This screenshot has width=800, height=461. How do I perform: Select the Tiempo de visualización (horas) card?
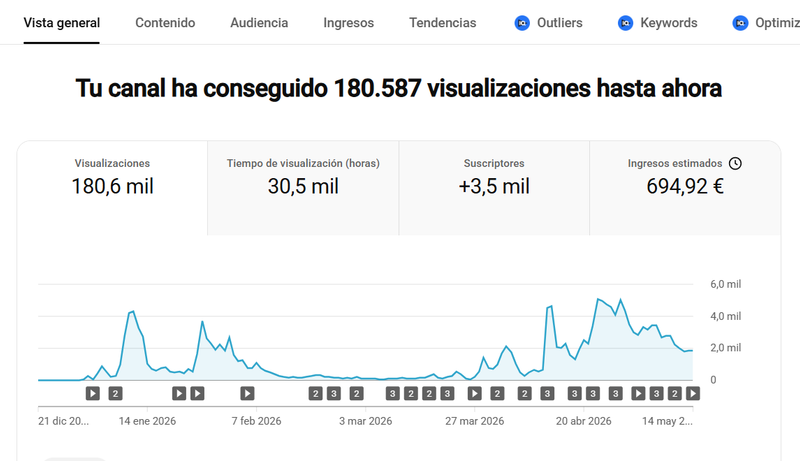(x=303, y=188)
